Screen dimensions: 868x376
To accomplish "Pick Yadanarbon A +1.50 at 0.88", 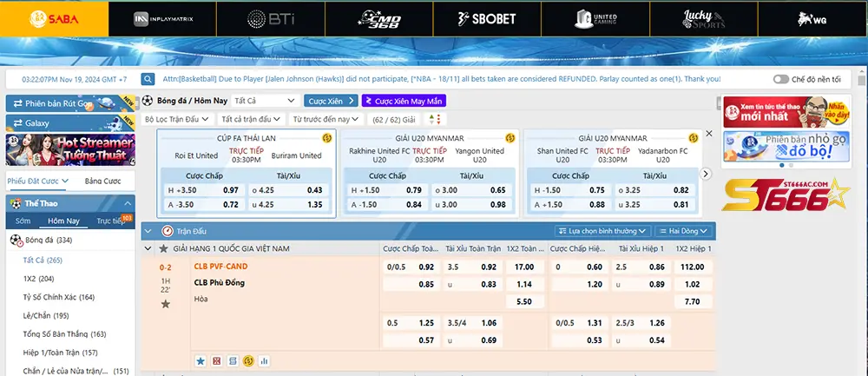I will 570,204.
